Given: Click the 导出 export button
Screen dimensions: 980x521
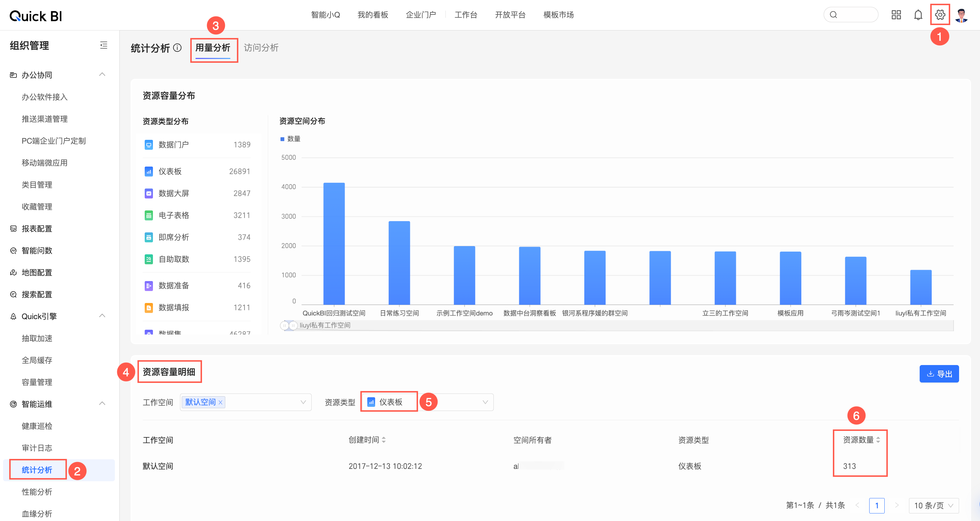Looking at the screenshot, I should coord(939,374).
